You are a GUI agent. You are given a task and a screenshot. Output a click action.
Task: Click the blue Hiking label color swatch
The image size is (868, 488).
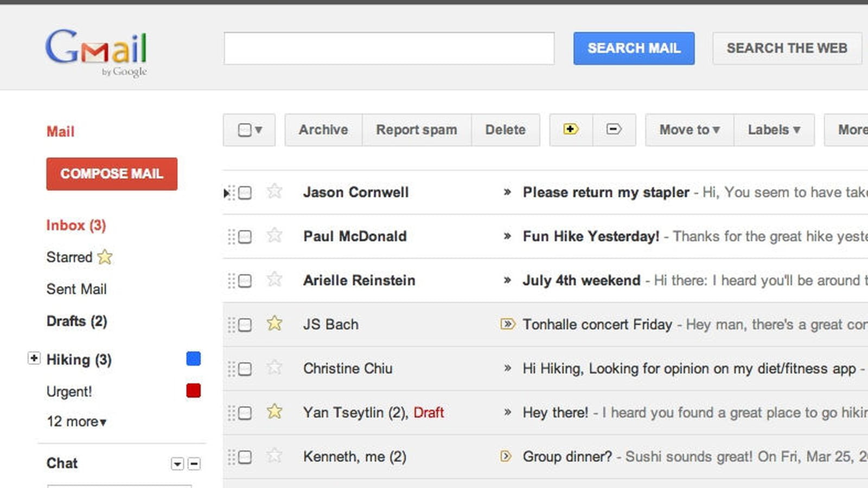click(194, 358)
